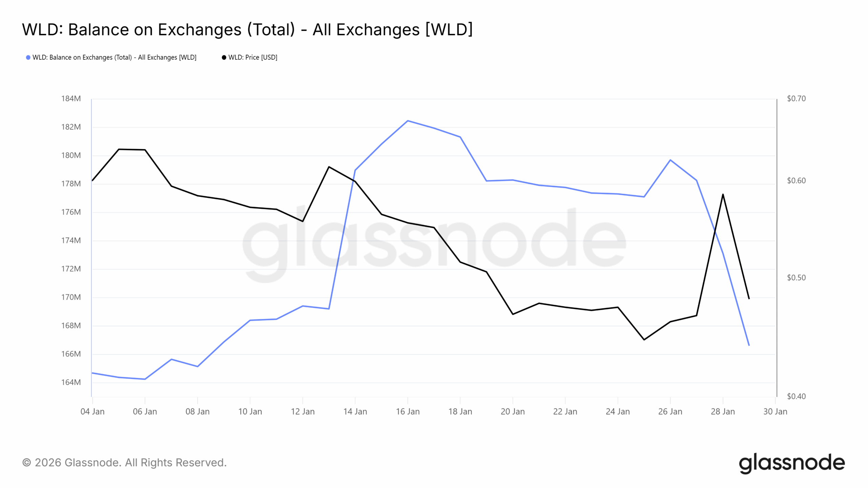Click the blue balance line peak at 16 Jan
868x488 pixels.
click(x=408, y=121)
